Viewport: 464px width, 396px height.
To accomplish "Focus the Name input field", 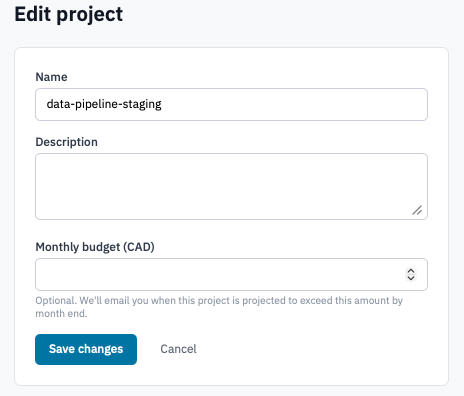I will click(231, 104).
